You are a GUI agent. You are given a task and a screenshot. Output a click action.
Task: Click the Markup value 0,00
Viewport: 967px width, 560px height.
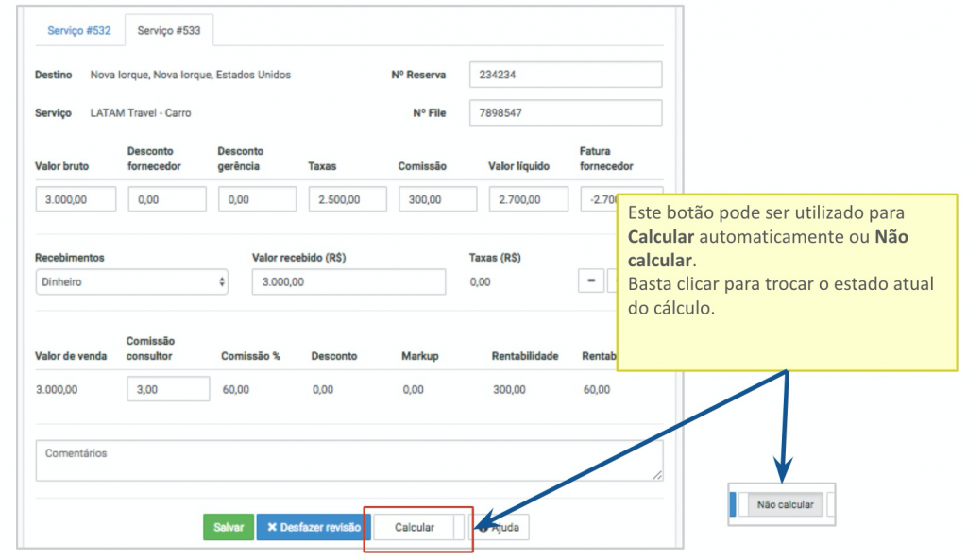[x=414, y=390]
